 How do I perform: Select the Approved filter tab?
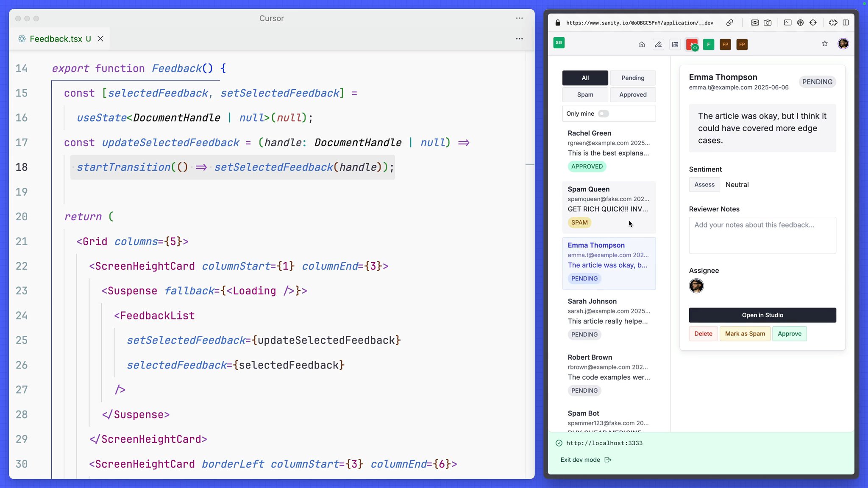633,94
